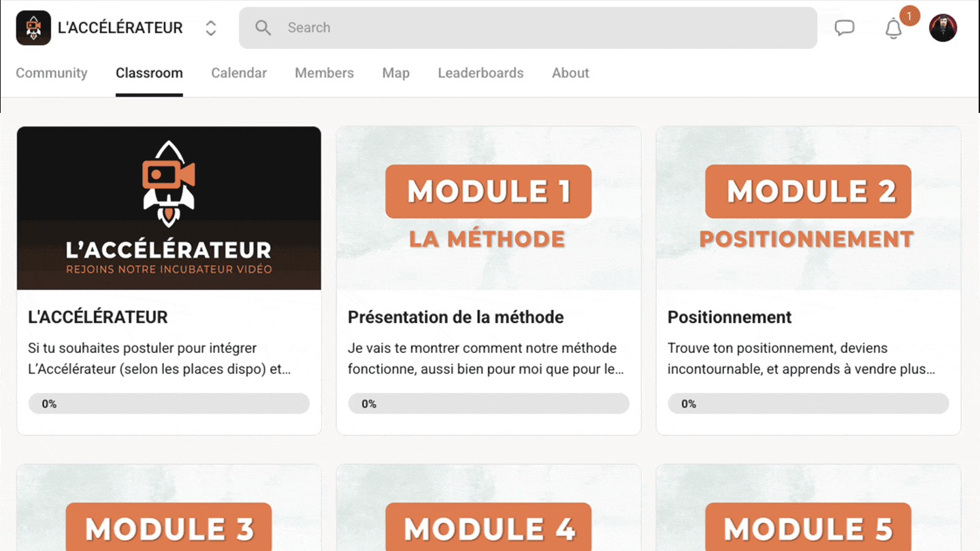This screenshot has height=551, width=980.
Task: Open the Module 3 course thumbnail
Action: (x=169, y=507)
